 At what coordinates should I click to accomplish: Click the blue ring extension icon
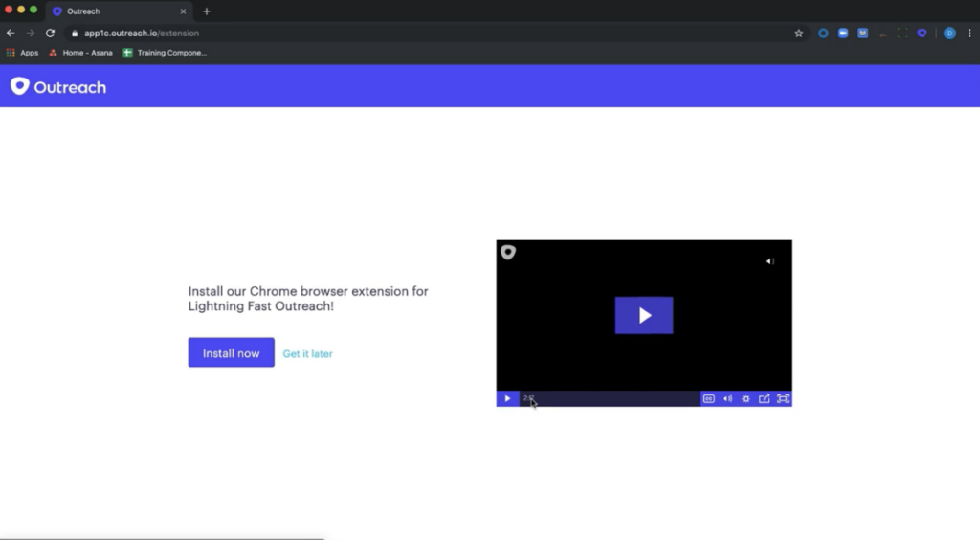[x=823, y=34]
